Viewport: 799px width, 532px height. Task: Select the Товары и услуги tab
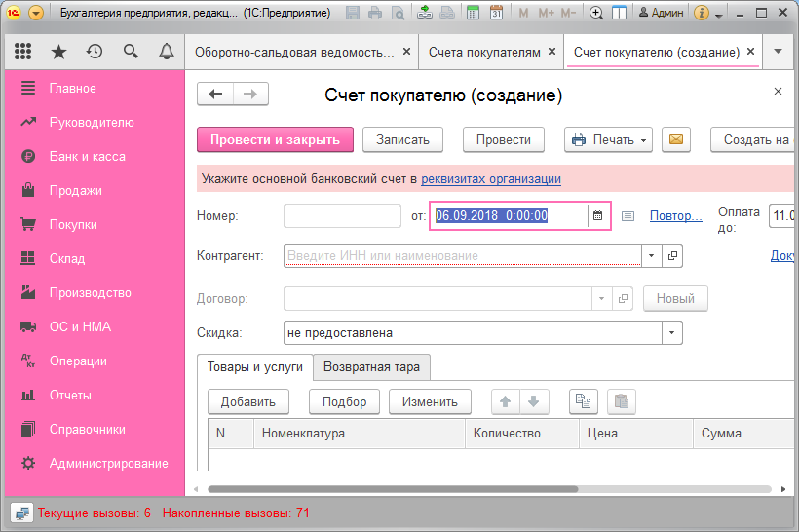pyautogui.click(x=254, y=367)
